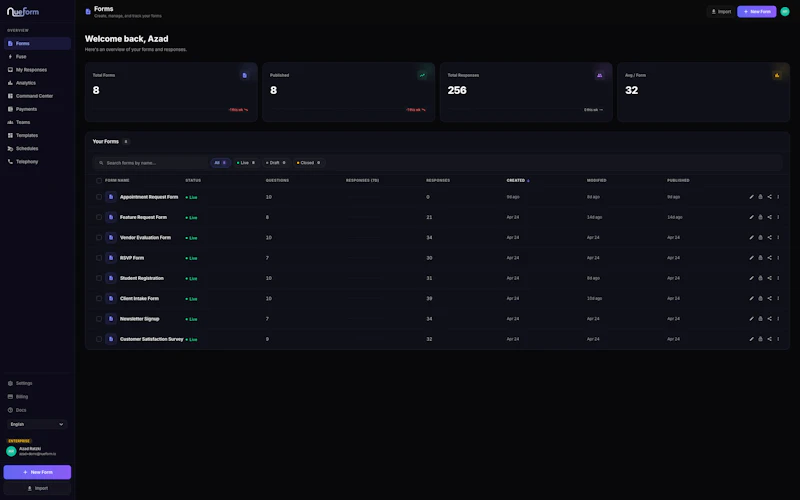800x500 pixels.
Task: Click the Import button in the sidebar
Action: [x=37, y=488]
